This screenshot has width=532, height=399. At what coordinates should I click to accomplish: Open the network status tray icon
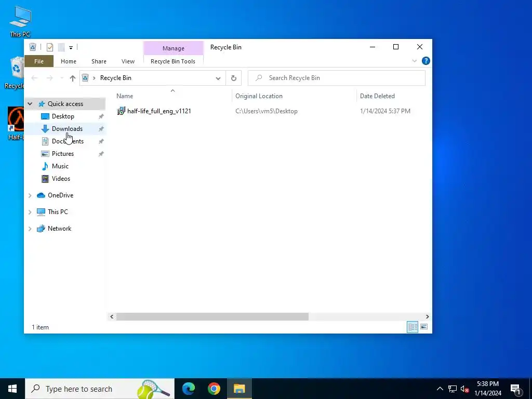[x=453, y=389]
